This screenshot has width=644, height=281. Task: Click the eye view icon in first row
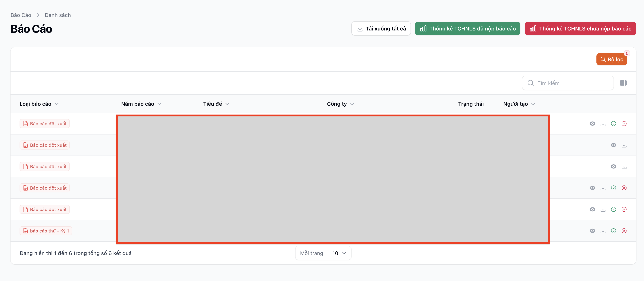point(592,124)
